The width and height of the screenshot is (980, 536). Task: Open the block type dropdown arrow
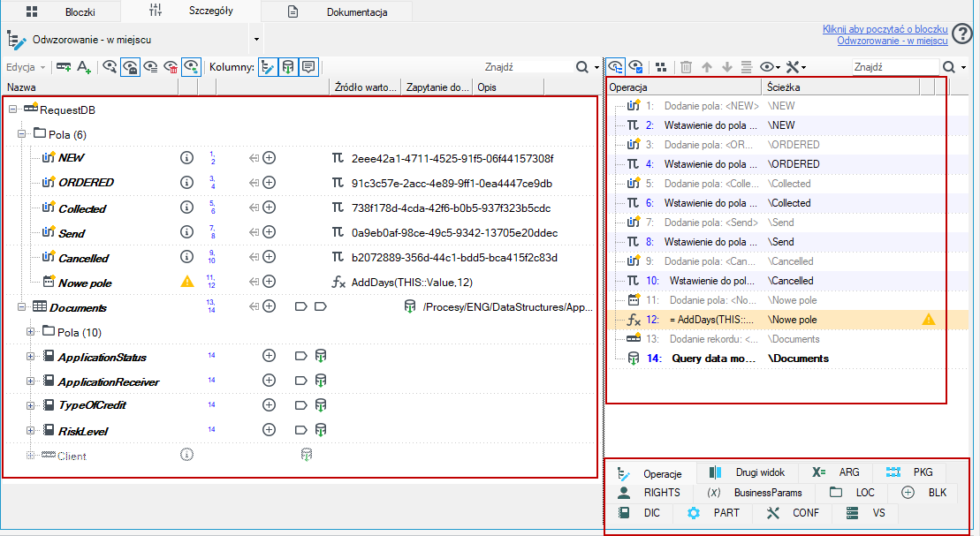click(x=256, y=40)
